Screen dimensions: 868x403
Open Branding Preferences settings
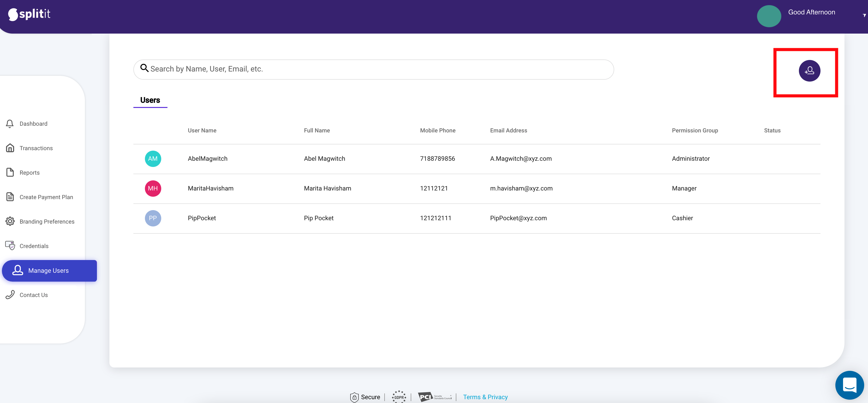coord(47,221)
